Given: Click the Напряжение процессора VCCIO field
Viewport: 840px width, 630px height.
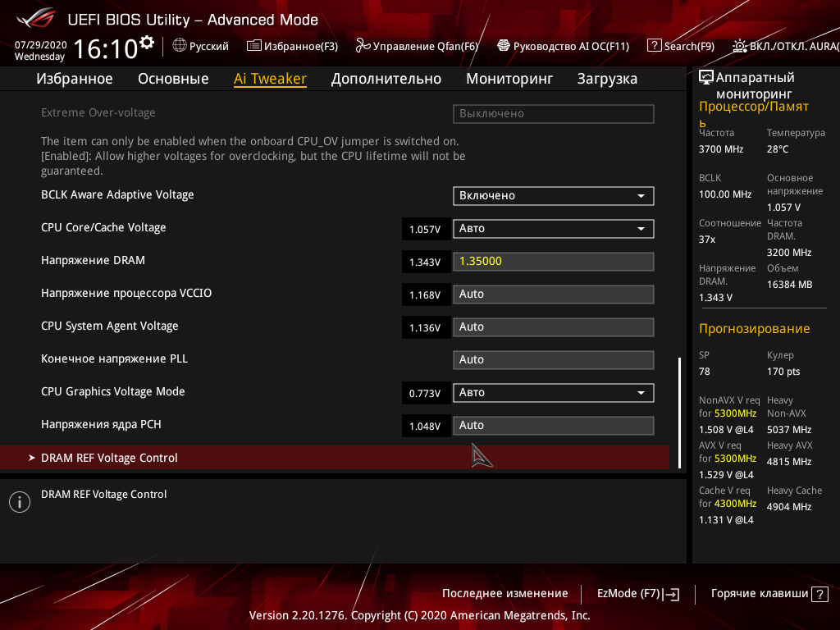Looking at the screenshot, I should [x=554, y=294].
